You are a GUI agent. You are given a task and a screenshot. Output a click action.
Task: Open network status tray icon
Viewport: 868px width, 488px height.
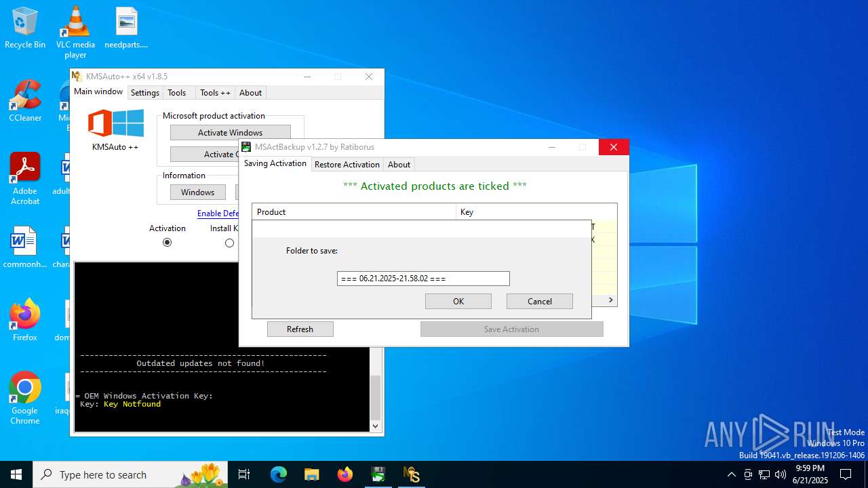[764, 474]
